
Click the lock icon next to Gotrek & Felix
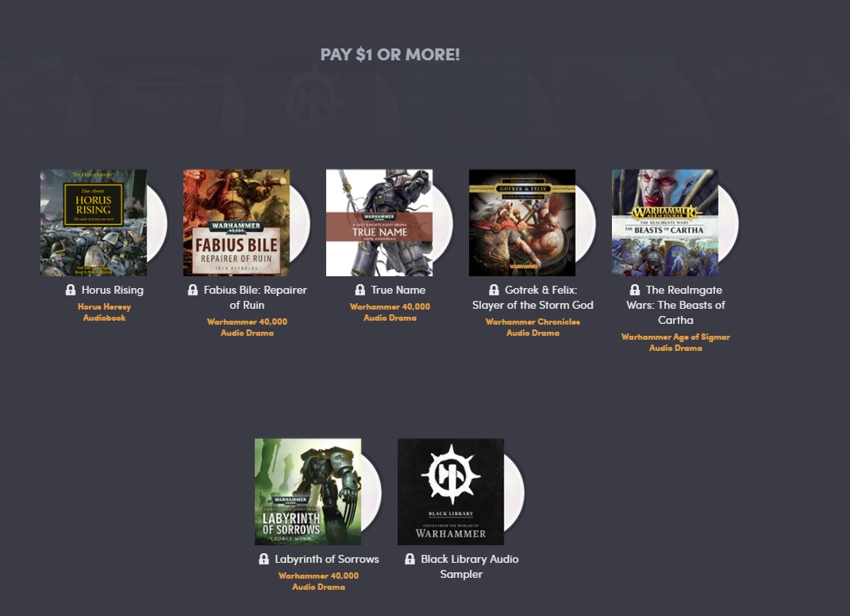pyautogui.click(x=494, y=290)
